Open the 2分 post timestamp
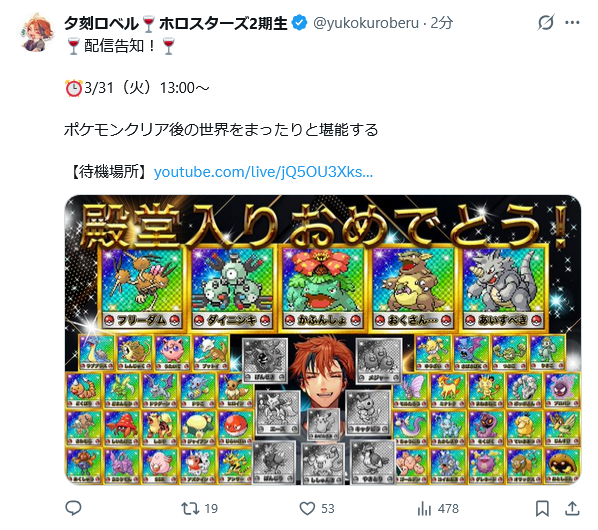The image size is (598, 530). (442, 23)
